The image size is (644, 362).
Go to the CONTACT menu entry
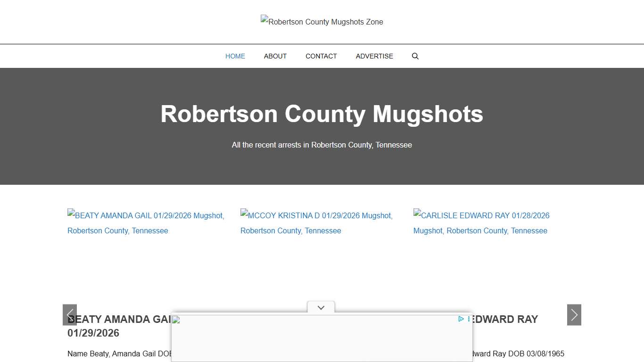coord(321,56)
